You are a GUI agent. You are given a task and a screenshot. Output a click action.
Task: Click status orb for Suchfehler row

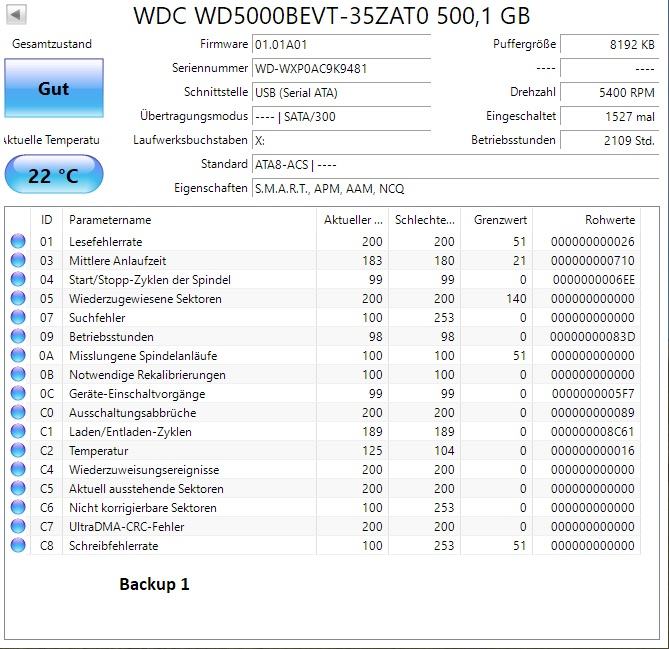[x=18, y=317]
